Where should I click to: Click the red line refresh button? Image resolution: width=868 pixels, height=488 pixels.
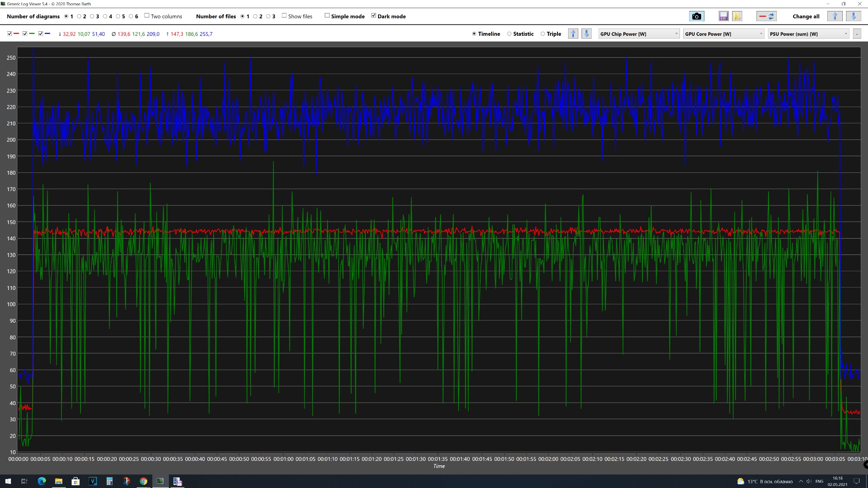pos(766,16)
